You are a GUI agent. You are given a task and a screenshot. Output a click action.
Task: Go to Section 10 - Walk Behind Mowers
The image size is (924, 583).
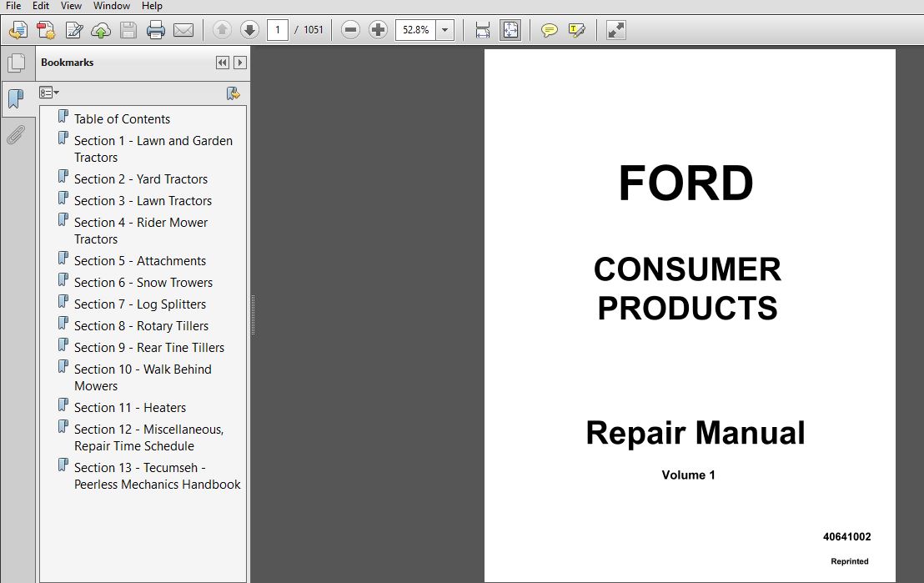(x=143, y=377)
